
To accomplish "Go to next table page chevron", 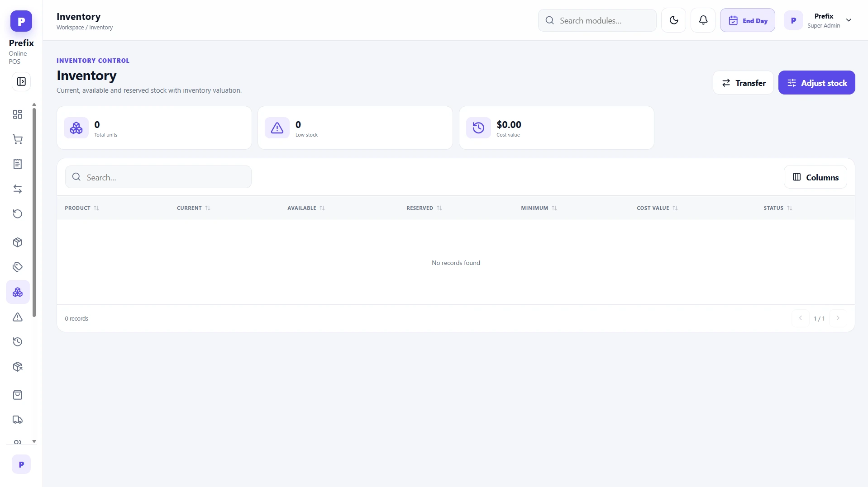I will (838, 318).
